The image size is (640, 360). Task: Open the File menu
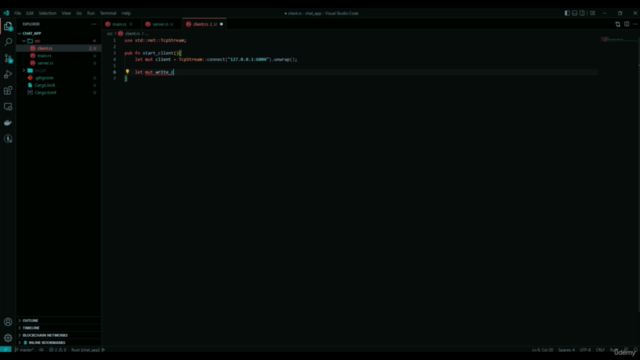point(18,13)
